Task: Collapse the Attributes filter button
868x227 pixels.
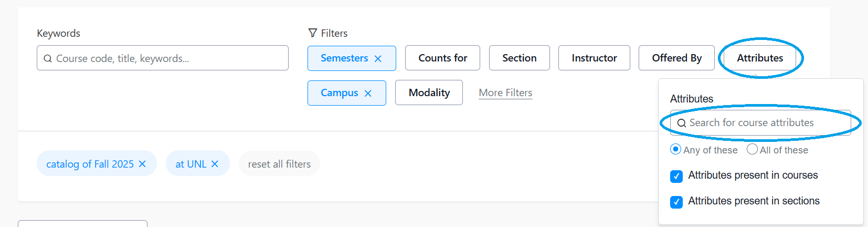Action: click(x=760, y=58)
